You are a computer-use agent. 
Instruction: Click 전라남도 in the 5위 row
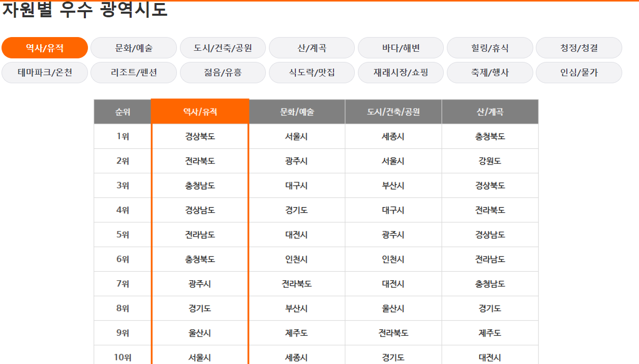(200, 235)
